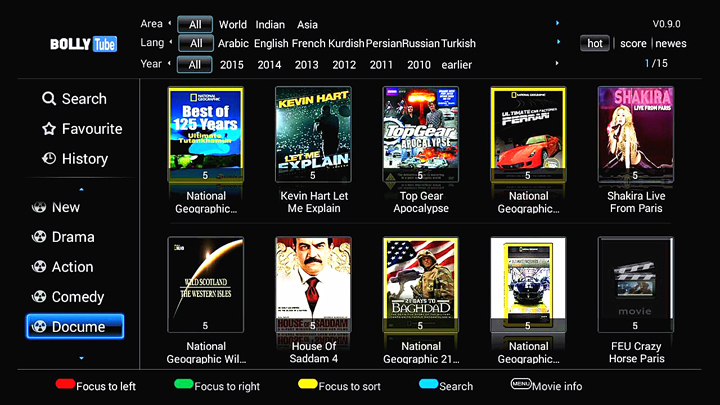720x405 pixels.
Task: Filter year to 2013
Action: click(x=306, y=65)
